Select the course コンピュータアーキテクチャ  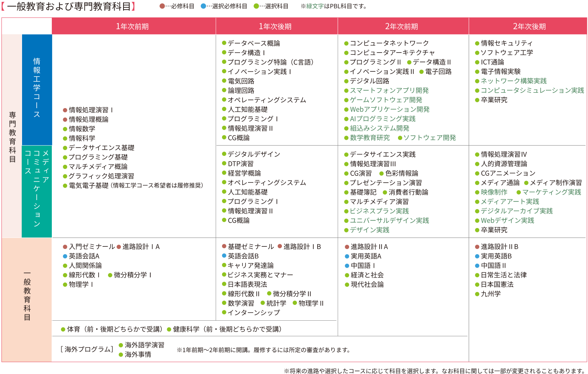(390, 53)
